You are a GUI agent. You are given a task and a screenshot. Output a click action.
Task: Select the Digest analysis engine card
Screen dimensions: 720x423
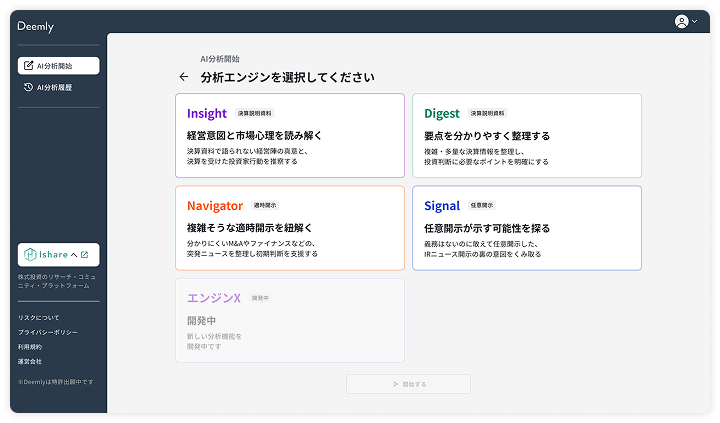[x=526, y=136]
